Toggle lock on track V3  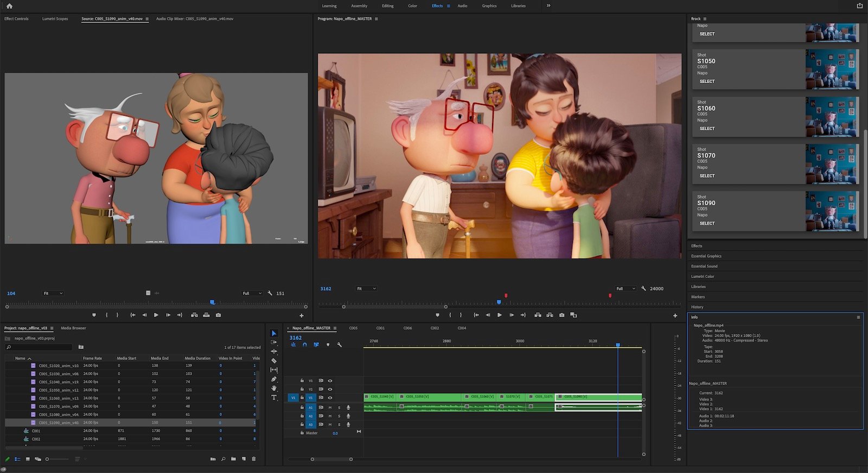(x=302, y=381)
